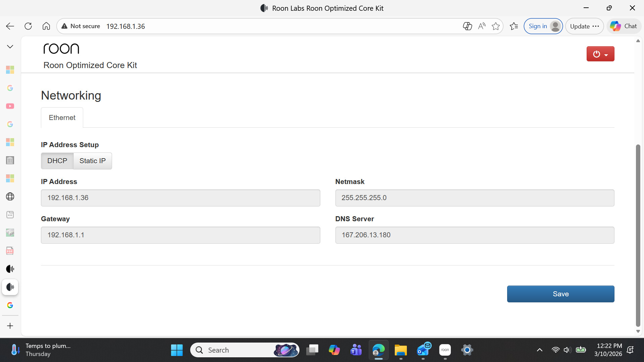Select DHCP address setup mode
The width and height of the screenshot is (644, 362).
[57, 161]
